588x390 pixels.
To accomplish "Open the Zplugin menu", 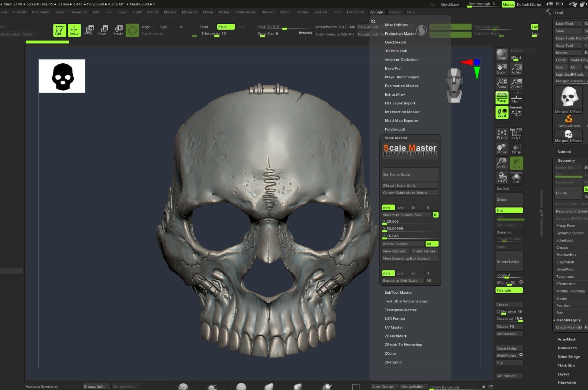I will coord(376,12).
